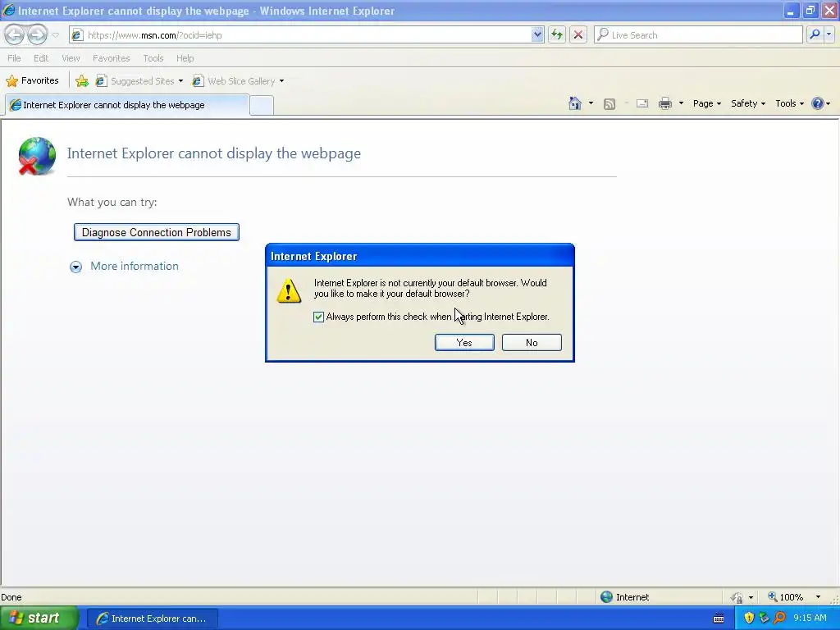The width and height of the screenshot is (840, 630).
Task: Click the keyboard icon in taskbar tray
Action: coord(719,619)
